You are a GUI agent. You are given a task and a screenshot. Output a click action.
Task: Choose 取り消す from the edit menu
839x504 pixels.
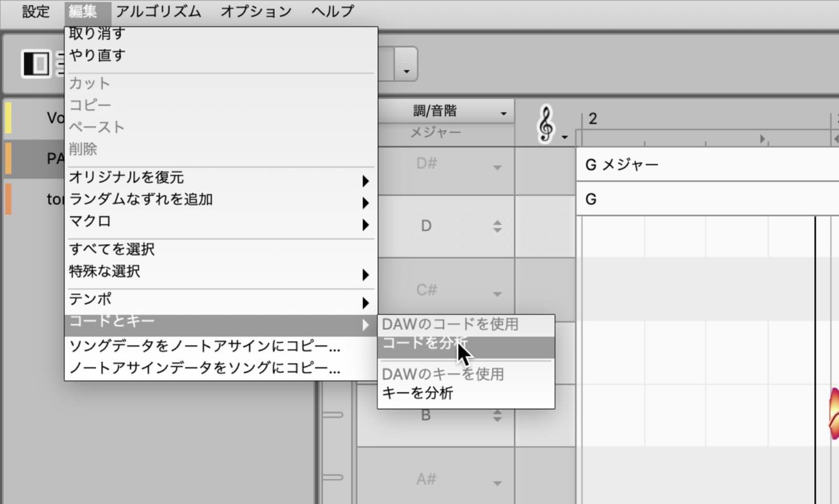[x=221, y=34]
